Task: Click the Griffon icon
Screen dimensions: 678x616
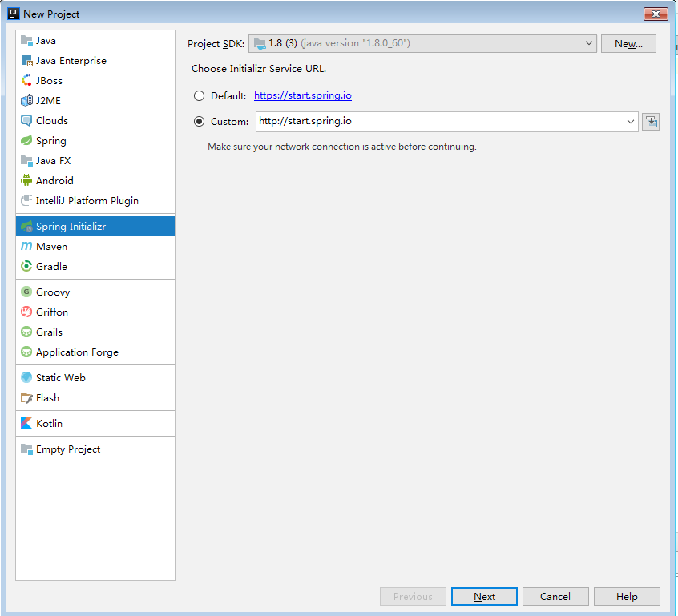Action: coord(26,312)
